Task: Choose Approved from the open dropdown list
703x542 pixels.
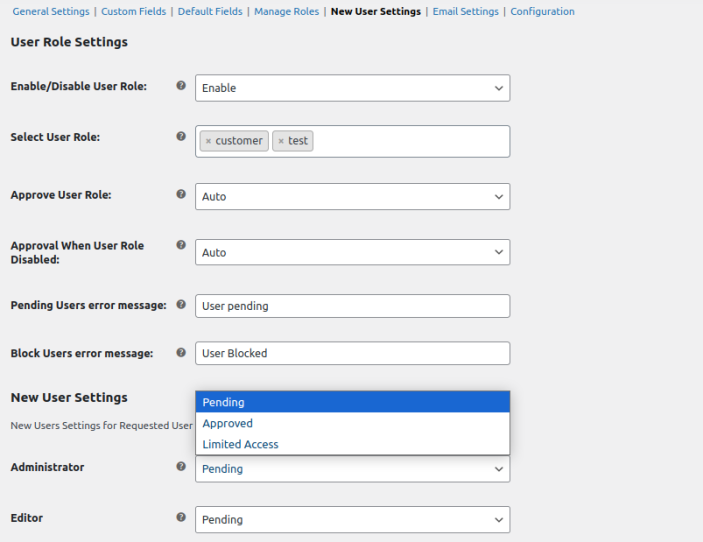Action: coord(228,423)
